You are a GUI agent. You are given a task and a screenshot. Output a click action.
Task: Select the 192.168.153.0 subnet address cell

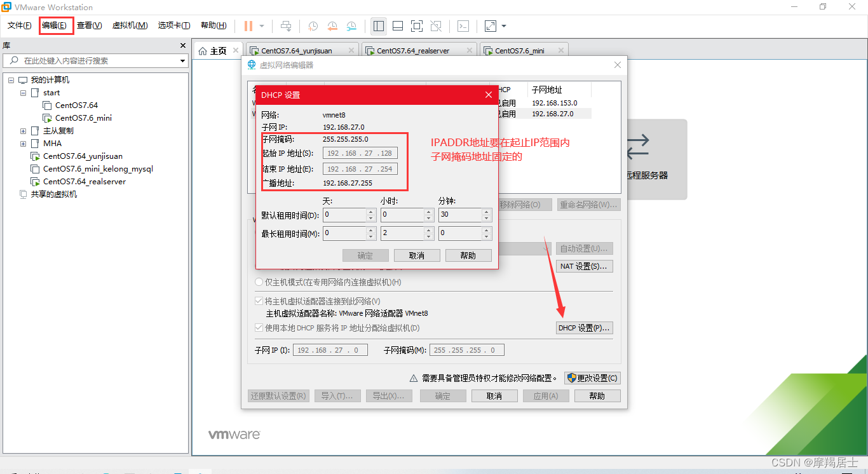tap(555, 103)
